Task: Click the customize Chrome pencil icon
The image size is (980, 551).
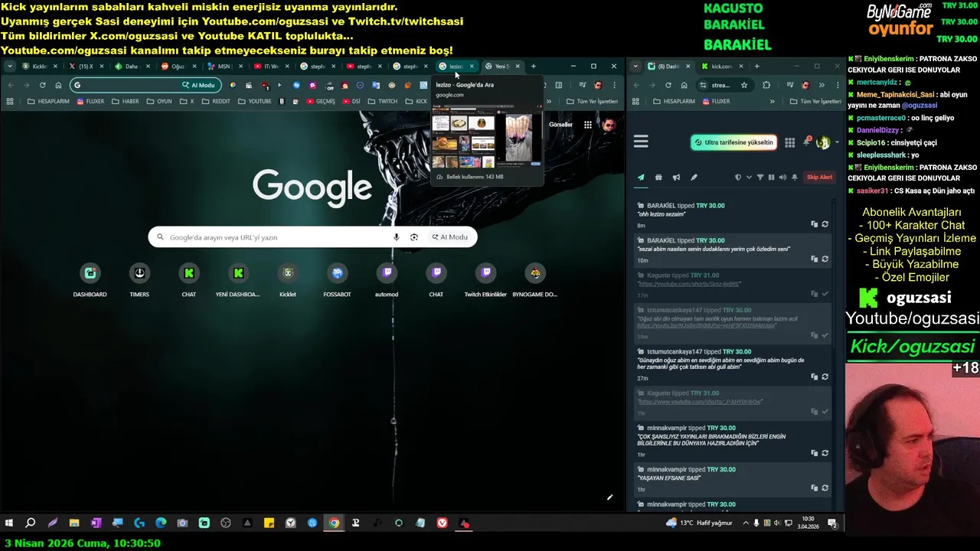Action: pos(609,498)
